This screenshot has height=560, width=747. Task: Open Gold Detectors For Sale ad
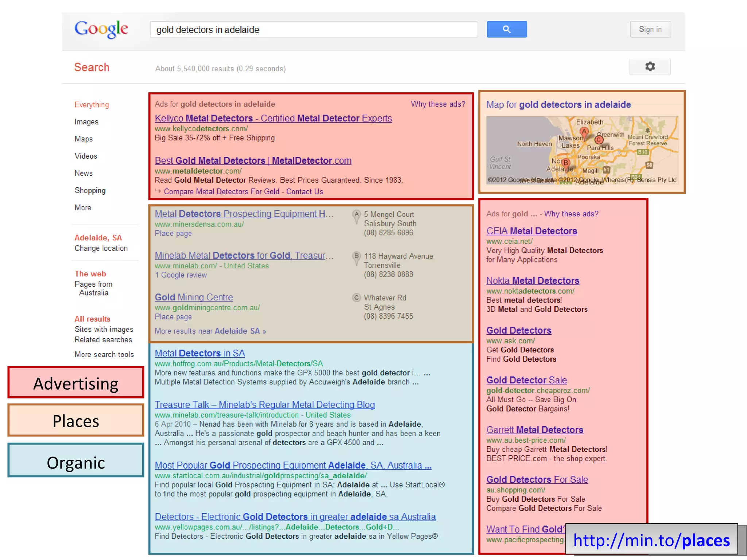coord(537,479)
